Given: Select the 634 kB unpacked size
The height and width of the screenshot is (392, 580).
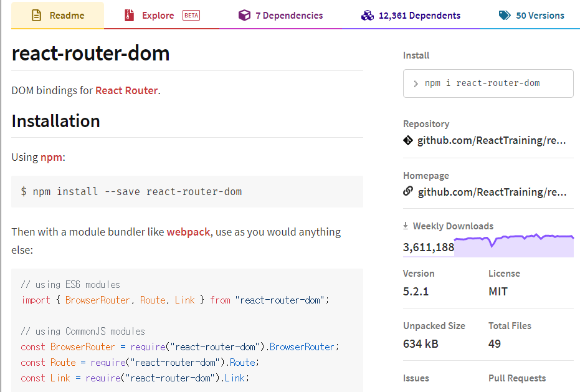Looking at the screenshot, I should pos(421,343).
